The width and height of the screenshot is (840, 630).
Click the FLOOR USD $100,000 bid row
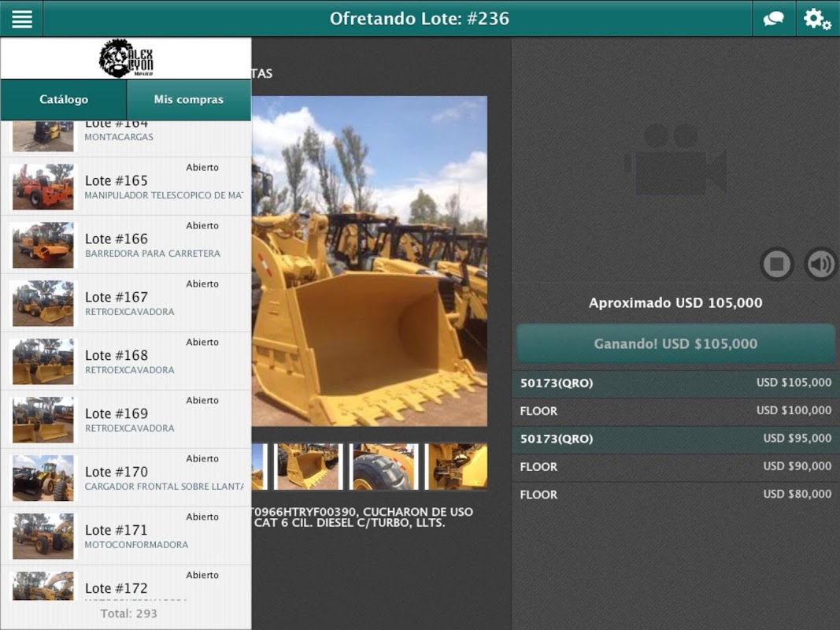tap(675, 411)
